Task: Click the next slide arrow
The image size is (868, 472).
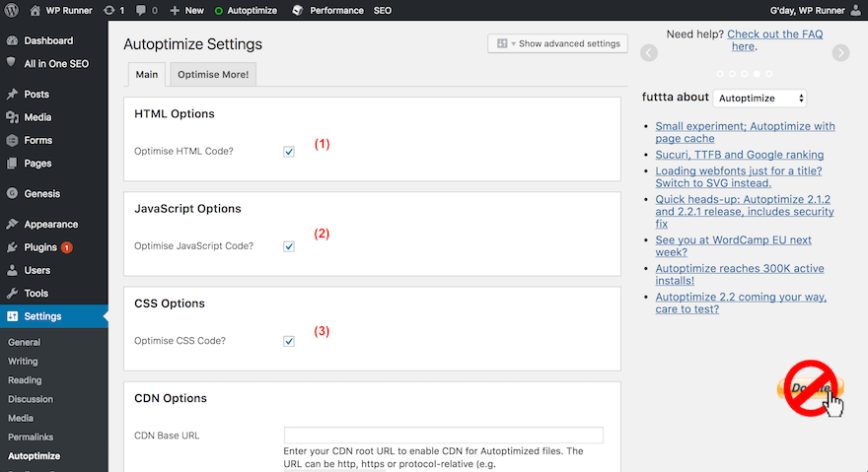Action: pos(840,53)
